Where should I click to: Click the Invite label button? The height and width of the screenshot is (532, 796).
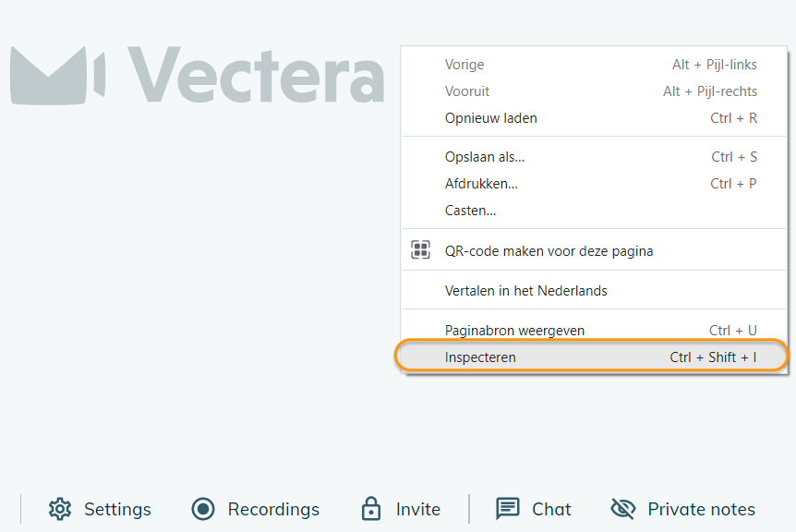418,509
